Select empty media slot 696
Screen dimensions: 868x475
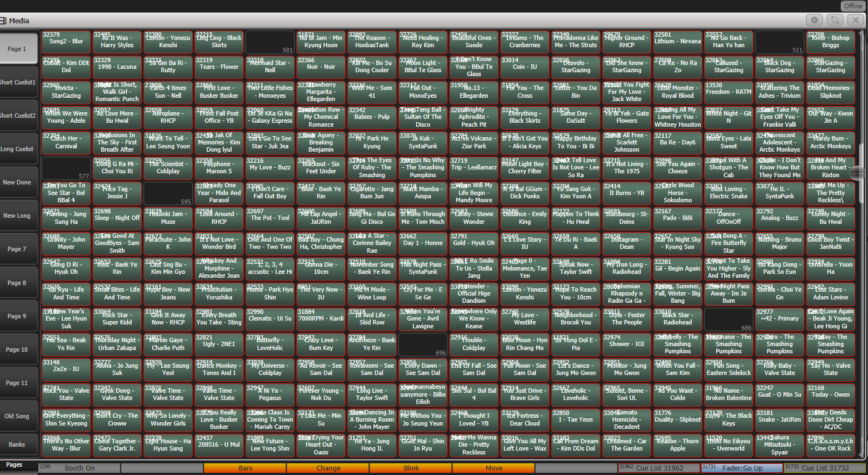[423, 345]
